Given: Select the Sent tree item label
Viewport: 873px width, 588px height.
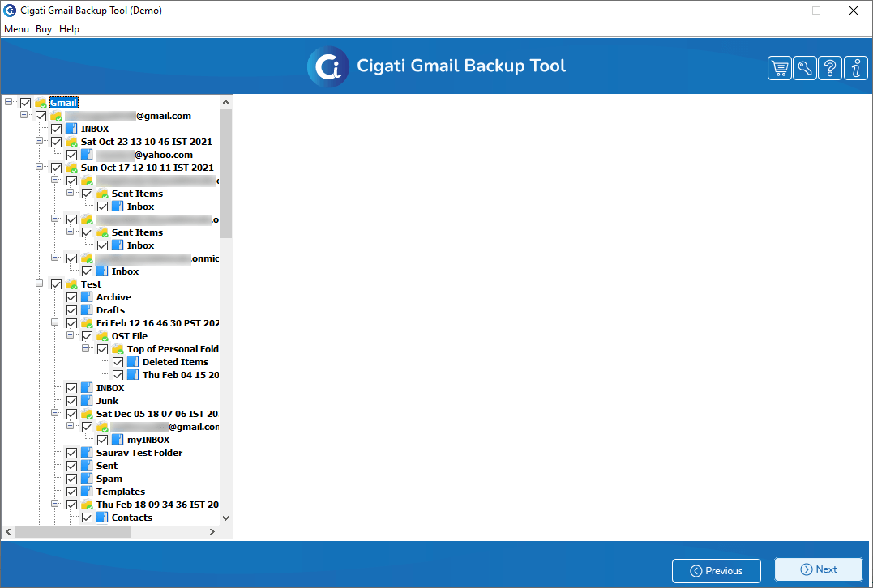Looking at the screenshot, I should [107, 466].
